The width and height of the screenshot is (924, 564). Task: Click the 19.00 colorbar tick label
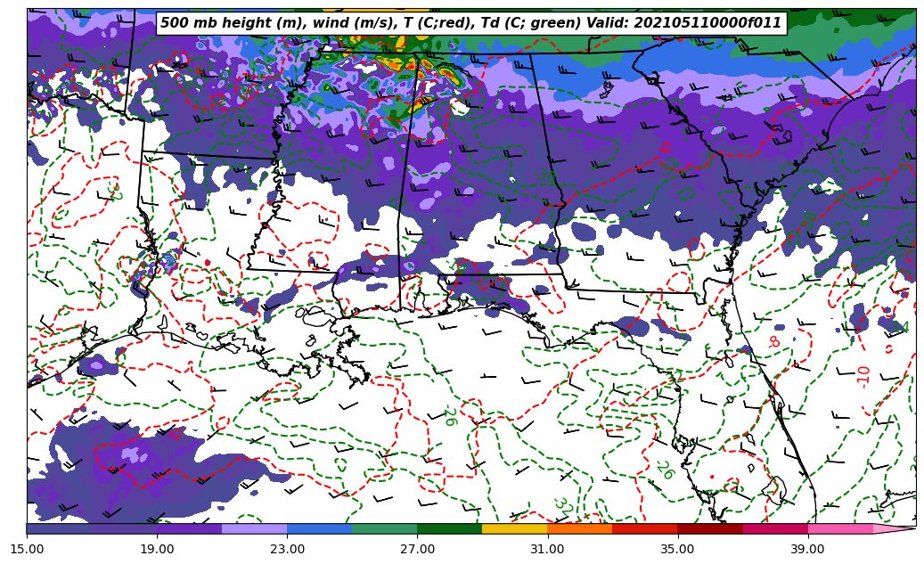pos(157,549)
